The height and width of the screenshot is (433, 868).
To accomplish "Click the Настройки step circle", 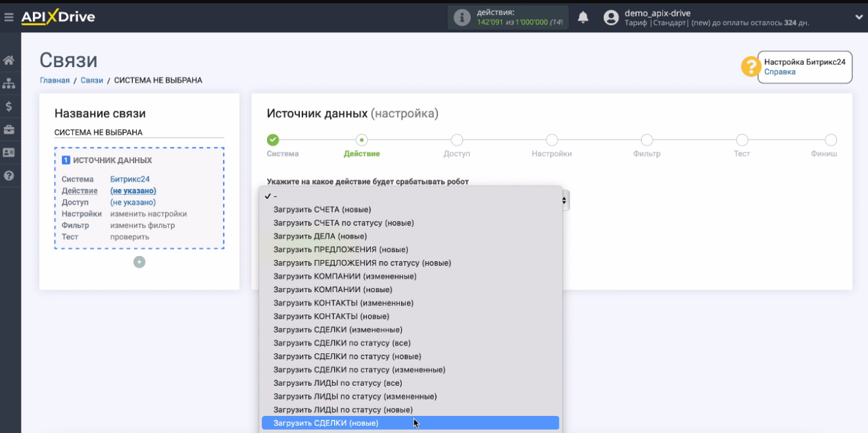I will [x=552, y=140].
